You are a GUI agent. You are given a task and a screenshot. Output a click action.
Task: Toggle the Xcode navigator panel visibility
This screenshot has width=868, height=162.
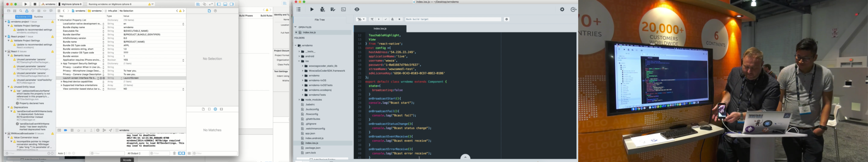click(219, 4)
